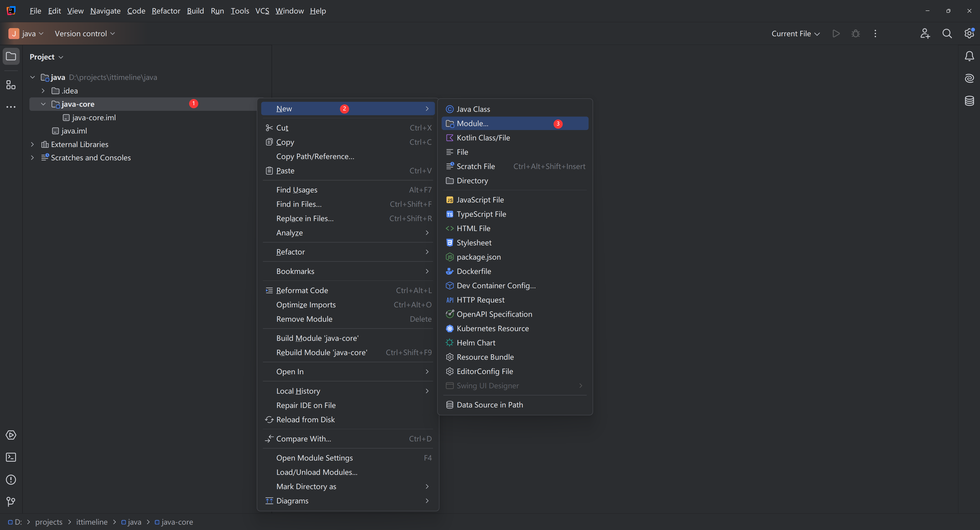Open the Version control dropdown
Viewport: 980px width, 530px height.
(x=84, y=33)
